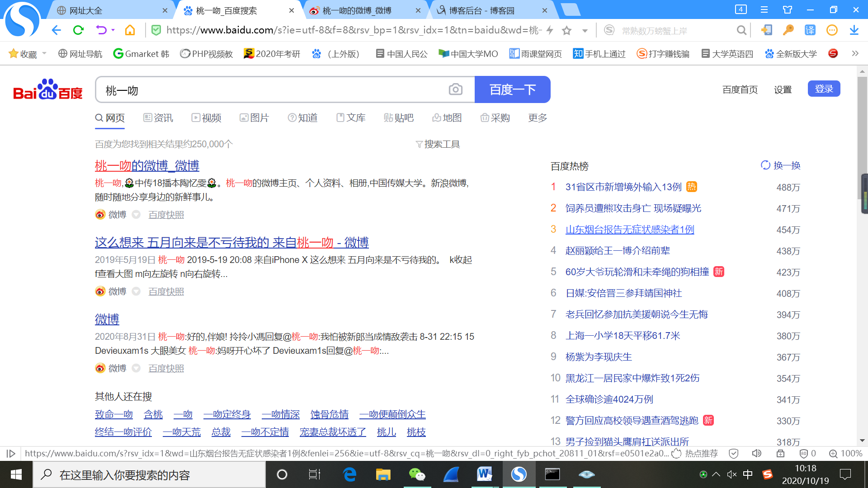868x488 pixels.
Task: Go to the browser home page icon
Action: pyautogui.click(x=130, y=30)
